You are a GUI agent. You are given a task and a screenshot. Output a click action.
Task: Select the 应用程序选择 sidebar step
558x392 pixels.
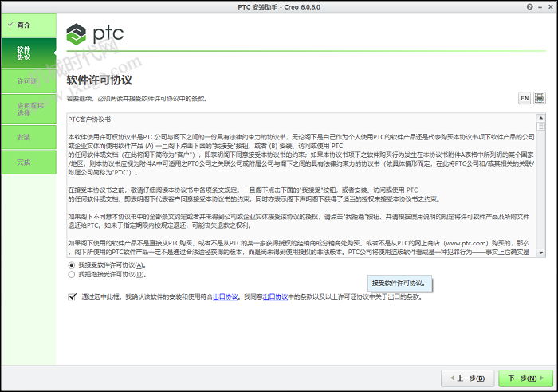coord(29,109)
